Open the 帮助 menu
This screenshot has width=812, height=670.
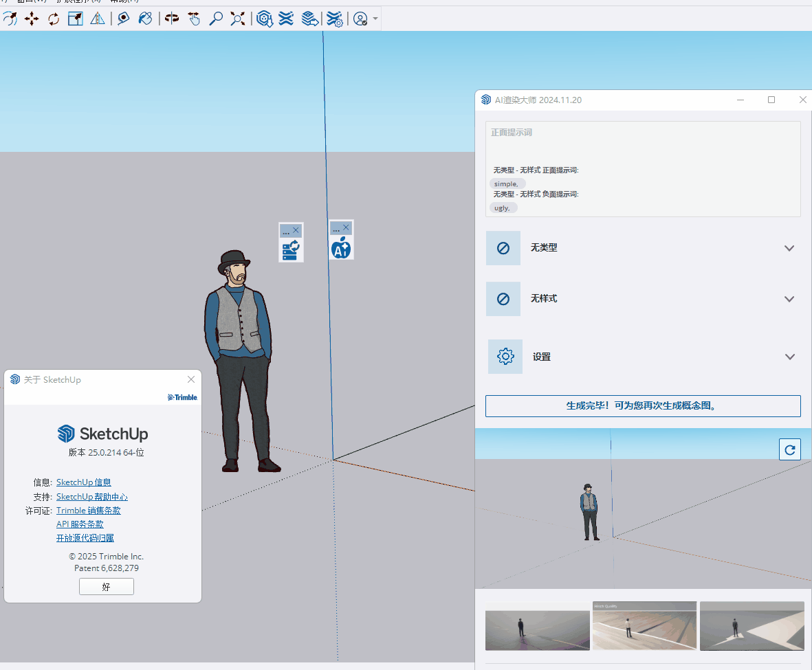(122, 2)
